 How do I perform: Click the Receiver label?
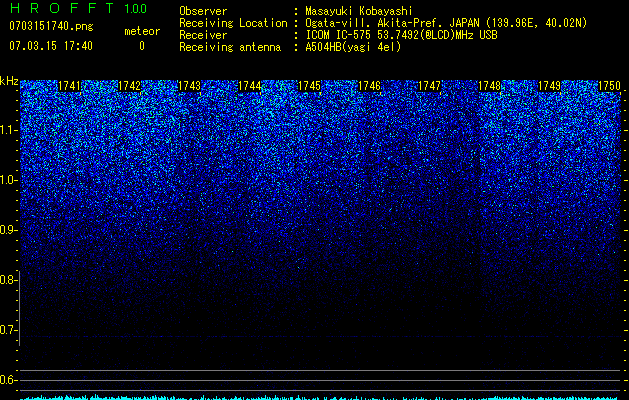pos(203,35)
